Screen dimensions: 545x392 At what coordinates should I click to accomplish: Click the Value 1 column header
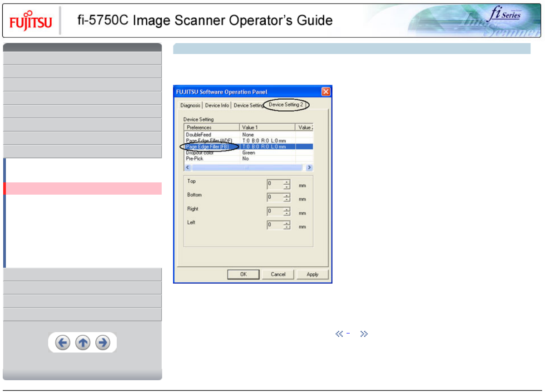[x=268, y=127]
